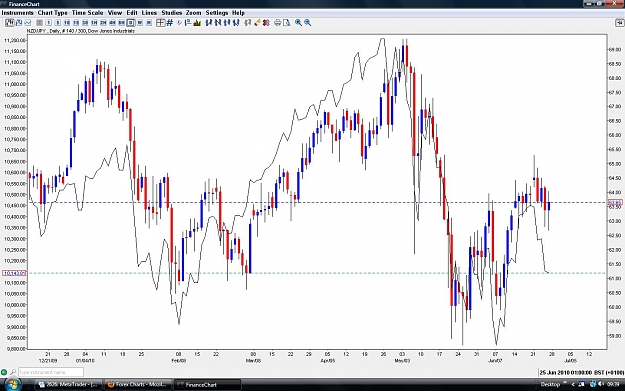
Task: Select the bar chart type icon
Action: click(19, 23)
